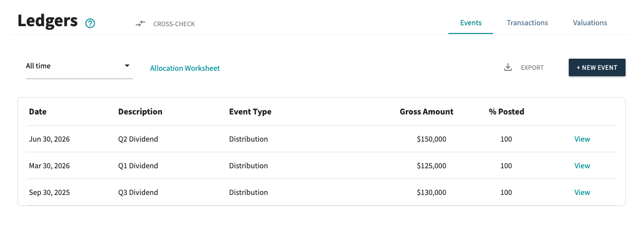Click the $130,000 gross amount
This screenshot has width=644, height=226.
[431, 193]
